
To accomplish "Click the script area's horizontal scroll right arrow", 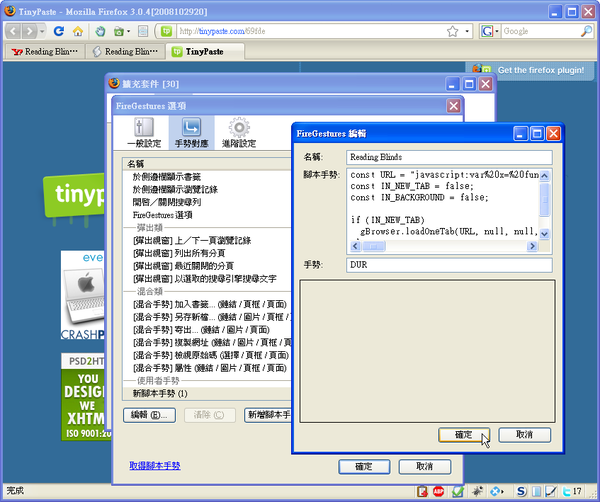I will tap(532, 246).
